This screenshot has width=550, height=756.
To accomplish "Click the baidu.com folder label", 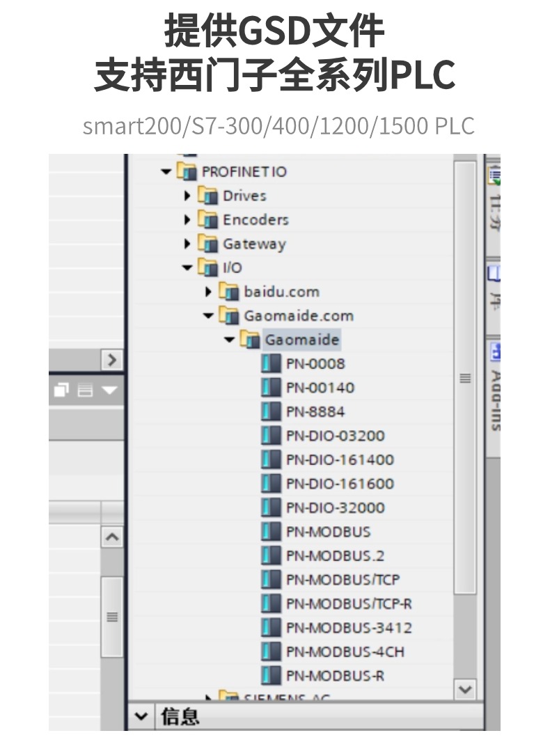I will [282, 292].
